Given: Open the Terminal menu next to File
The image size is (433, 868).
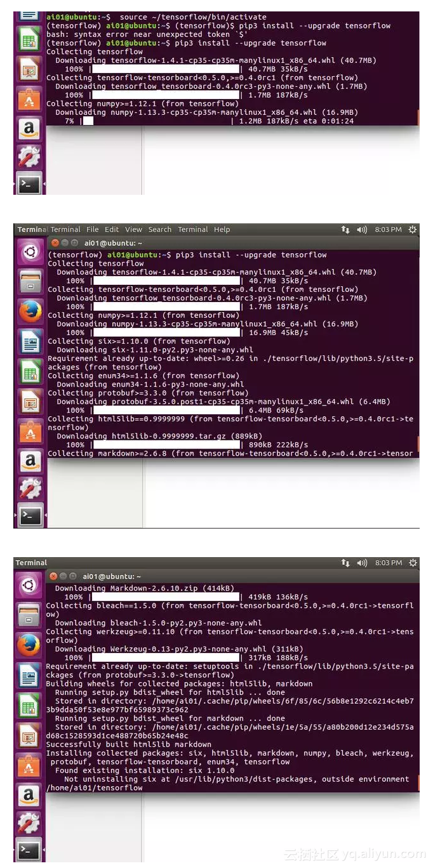Looking at the screenshot, I should click(x=65, y=230).
